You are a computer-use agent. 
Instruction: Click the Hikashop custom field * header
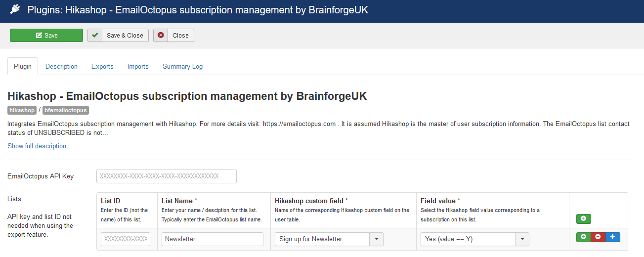point(311,201)
